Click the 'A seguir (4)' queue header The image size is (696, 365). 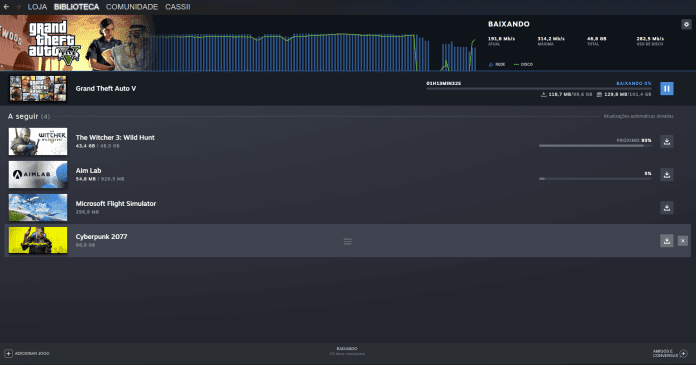(x=29, y=116)
